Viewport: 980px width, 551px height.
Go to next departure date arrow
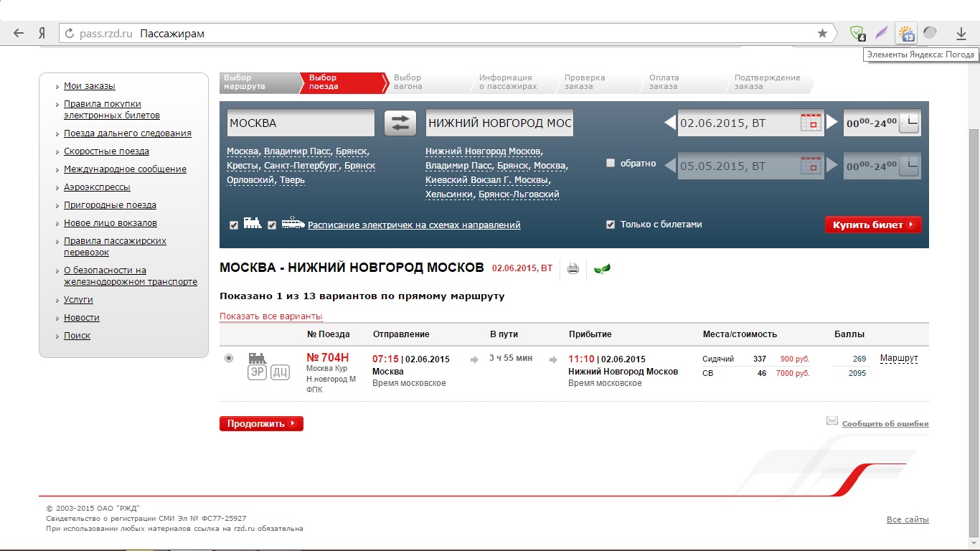[x=831, y=123]
